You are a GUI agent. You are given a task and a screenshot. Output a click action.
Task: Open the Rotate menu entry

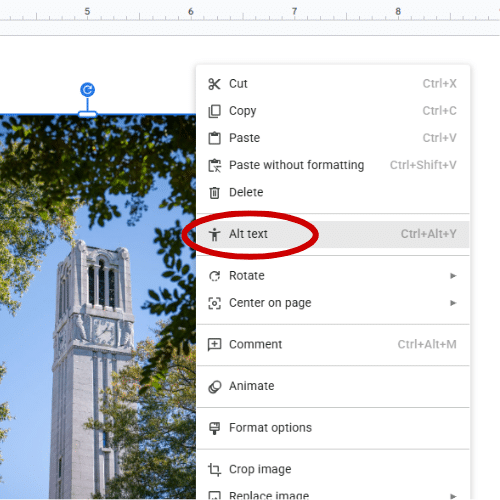click(333, 276)
